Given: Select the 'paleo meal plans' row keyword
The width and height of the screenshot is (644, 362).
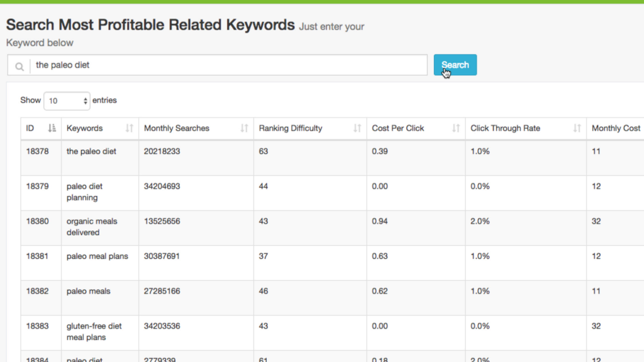Looking at the screenshot, I should pyautogui.click(x=97, y=256).
